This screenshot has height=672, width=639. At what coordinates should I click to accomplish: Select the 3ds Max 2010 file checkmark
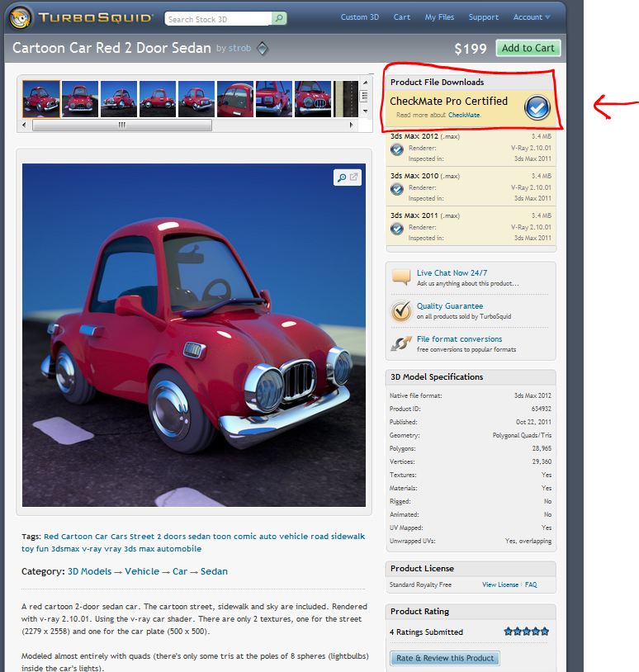[397, 188]
